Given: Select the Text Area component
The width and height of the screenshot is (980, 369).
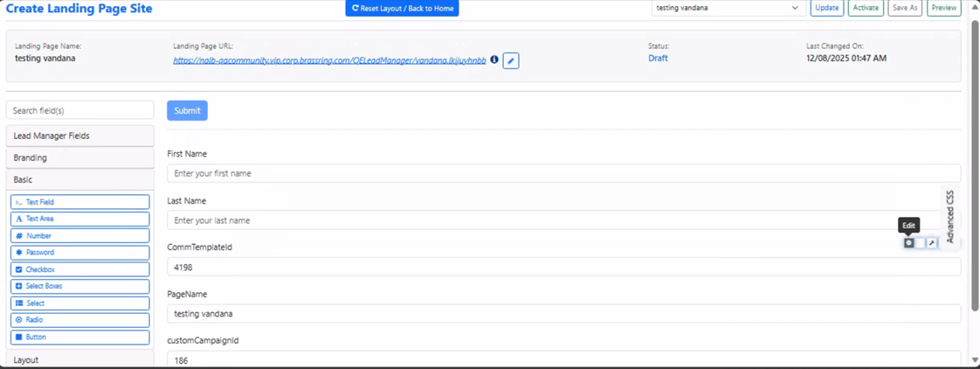Looking at the screenshot, I should [x=79, y=219].
